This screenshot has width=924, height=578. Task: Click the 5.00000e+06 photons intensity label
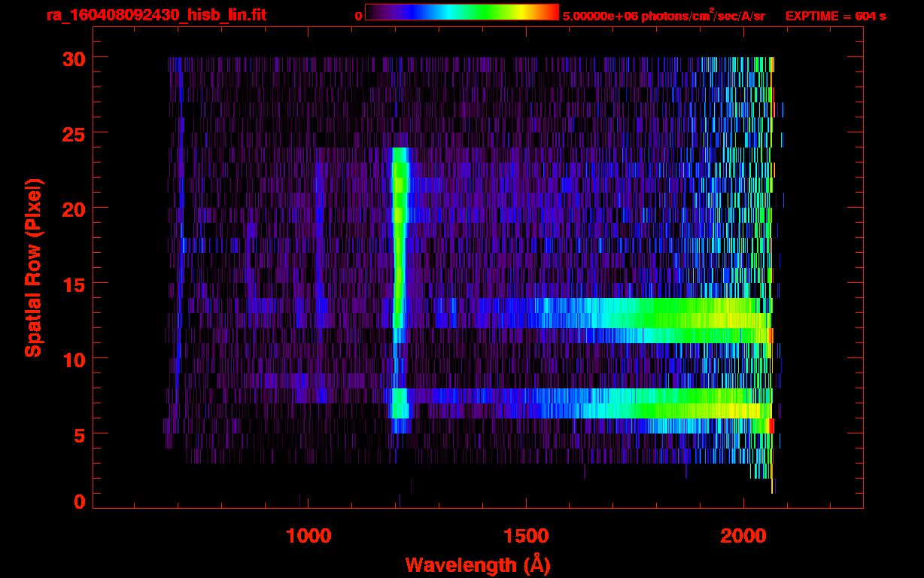pyautogui.click(x=664, y=16)
